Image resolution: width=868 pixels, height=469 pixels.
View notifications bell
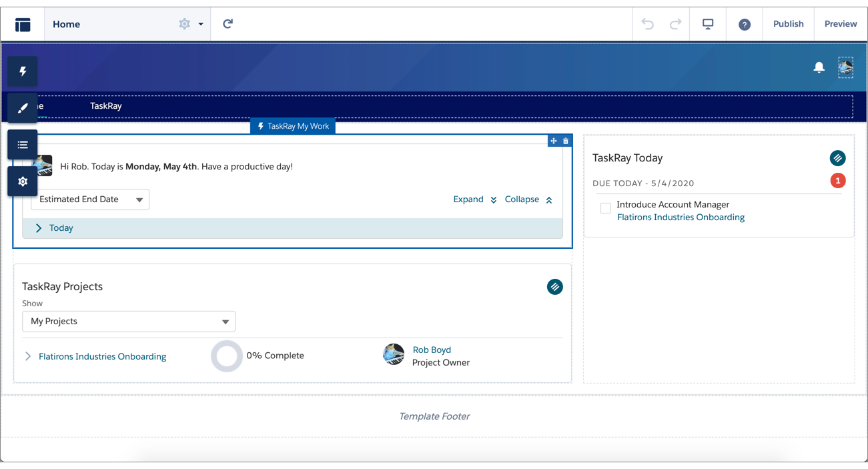819,67
